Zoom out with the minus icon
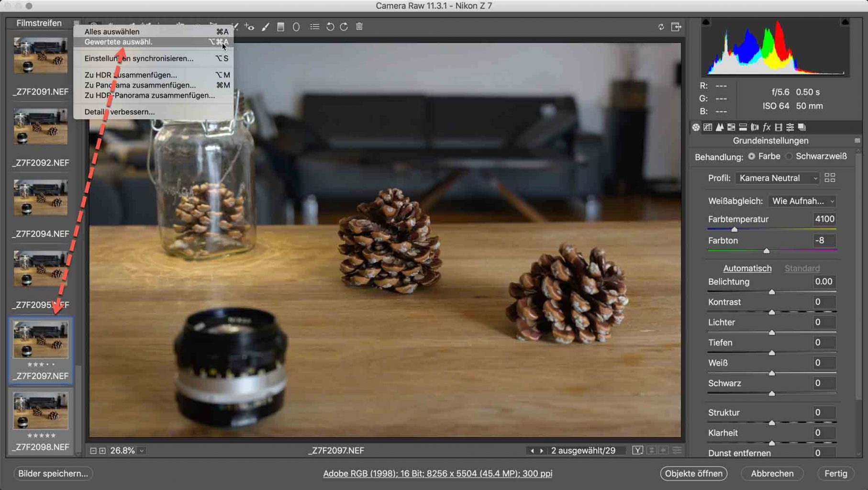 tap(93, 451)
